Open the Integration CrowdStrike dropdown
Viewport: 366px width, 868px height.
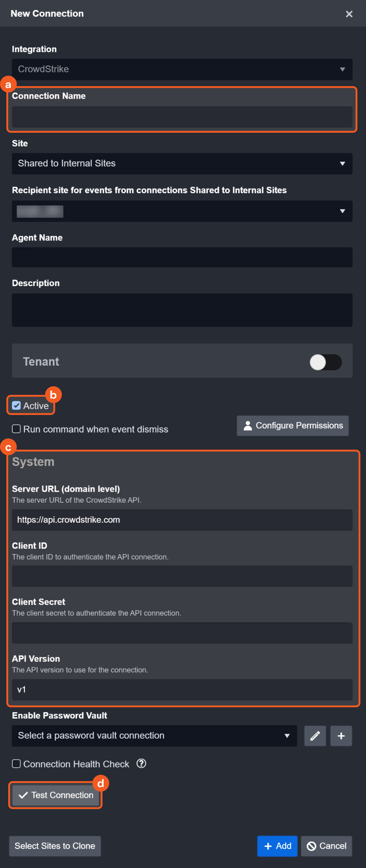click(x=182, y=69)
